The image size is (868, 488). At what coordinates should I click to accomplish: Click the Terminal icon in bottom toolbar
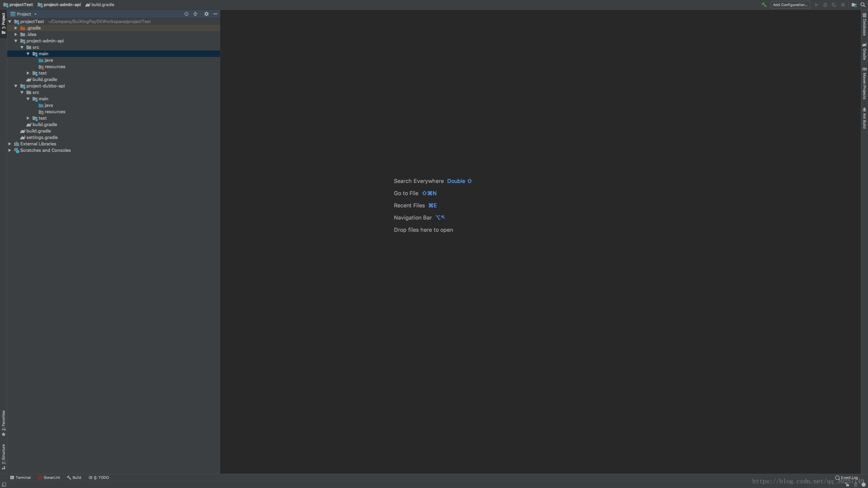point(20,477)
